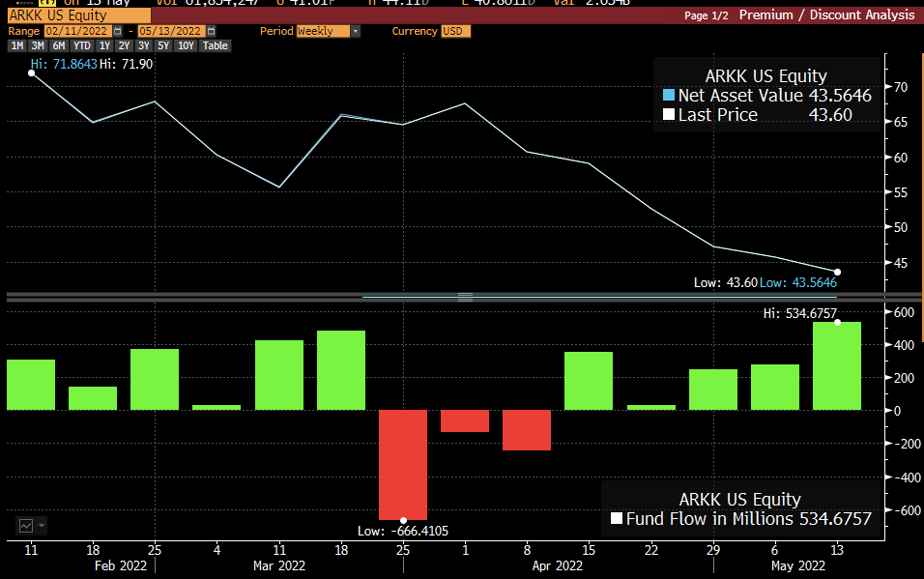Click the ARKK US Equity ticker field
The height and width of the screenshot is (579, 924).
(x=79, y=15)
